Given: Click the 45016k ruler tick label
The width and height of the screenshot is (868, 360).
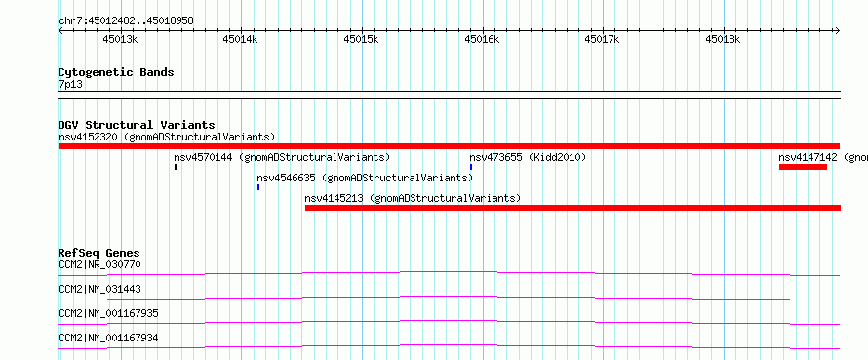Looking at the screenshot, I should coord(482,39).
